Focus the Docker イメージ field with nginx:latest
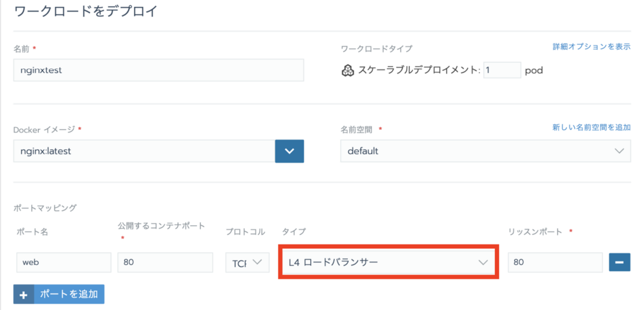 (144, 152)
